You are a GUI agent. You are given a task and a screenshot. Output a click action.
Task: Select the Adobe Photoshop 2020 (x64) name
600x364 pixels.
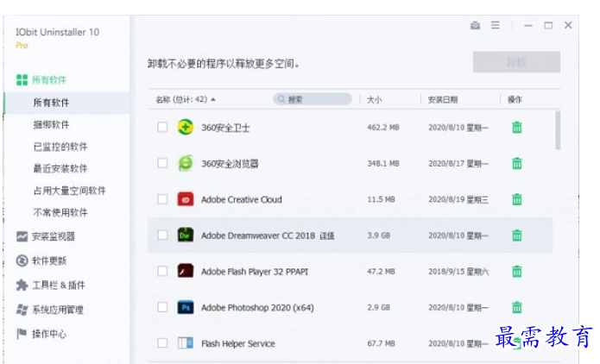(257, 307)
